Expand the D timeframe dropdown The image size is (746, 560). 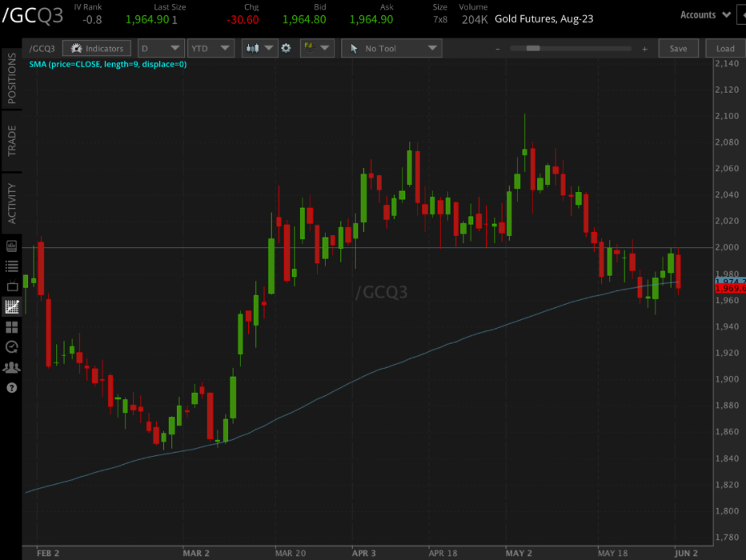click(160, 48)
